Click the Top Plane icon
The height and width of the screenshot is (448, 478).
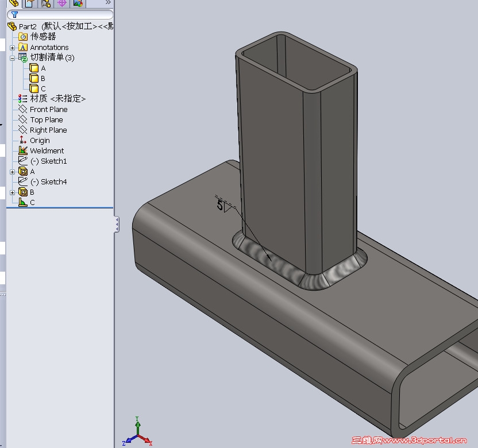tap(23, 119)
